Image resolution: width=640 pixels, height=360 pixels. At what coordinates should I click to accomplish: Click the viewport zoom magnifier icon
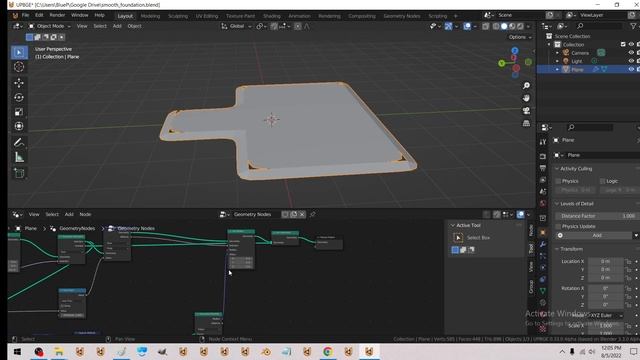coord(527,85)
